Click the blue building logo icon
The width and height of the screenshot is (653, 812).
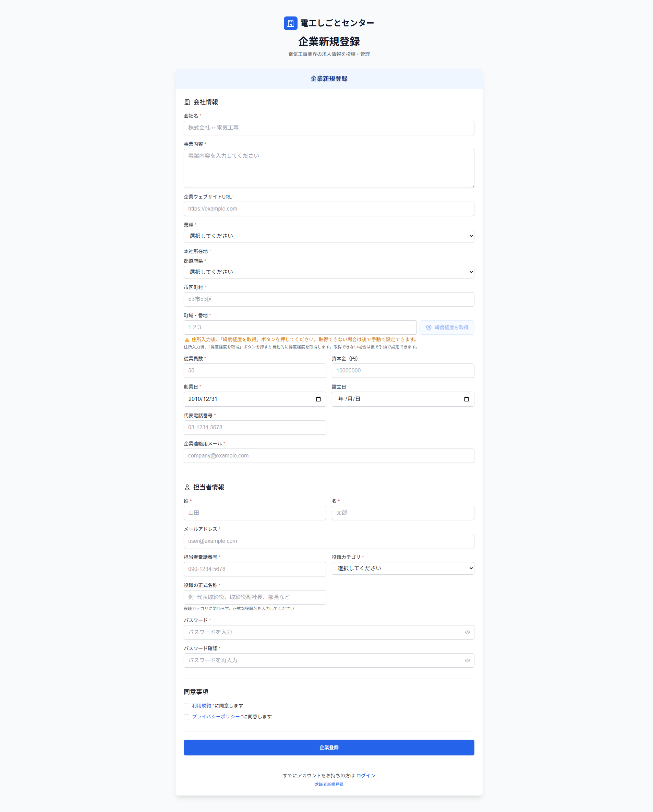pos(290,23)
